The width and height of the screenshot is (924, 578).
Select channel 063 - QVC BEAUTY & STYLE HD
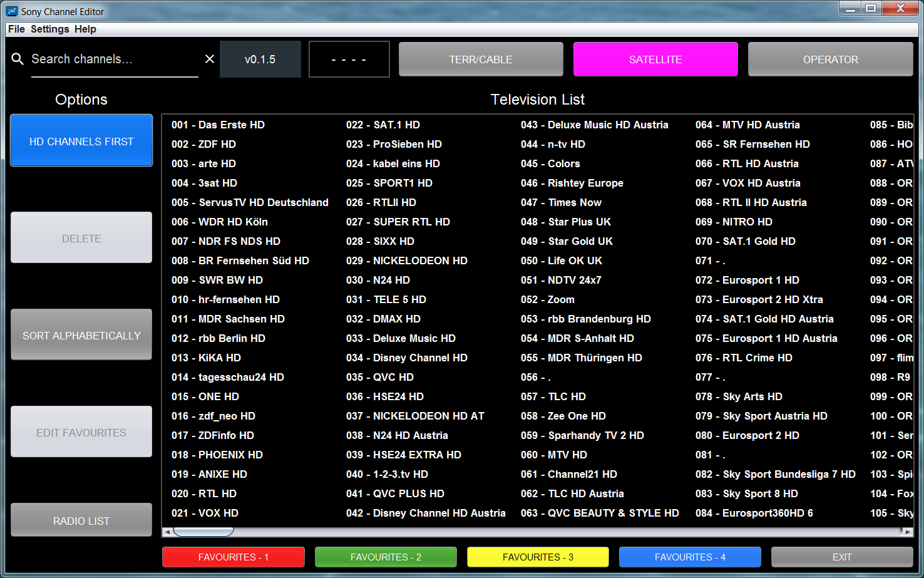[600, 513]
